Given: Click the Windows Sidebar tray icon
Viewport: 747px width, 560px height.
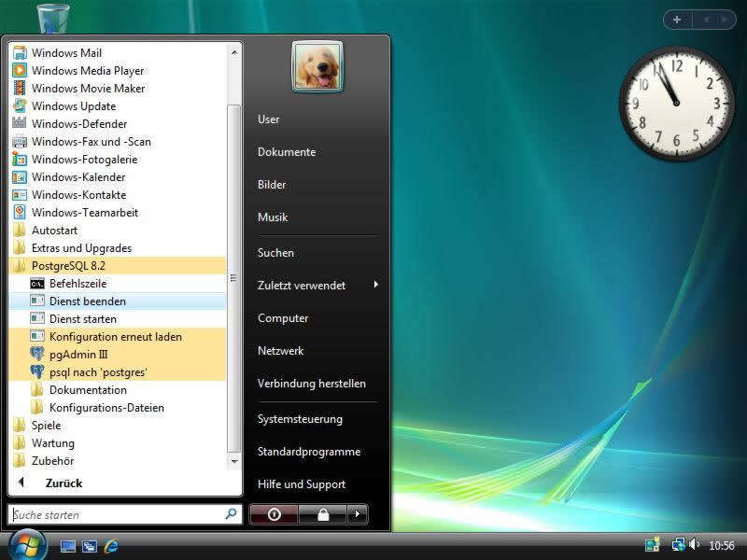Looking at the screenshot, I should coord(652,544).
